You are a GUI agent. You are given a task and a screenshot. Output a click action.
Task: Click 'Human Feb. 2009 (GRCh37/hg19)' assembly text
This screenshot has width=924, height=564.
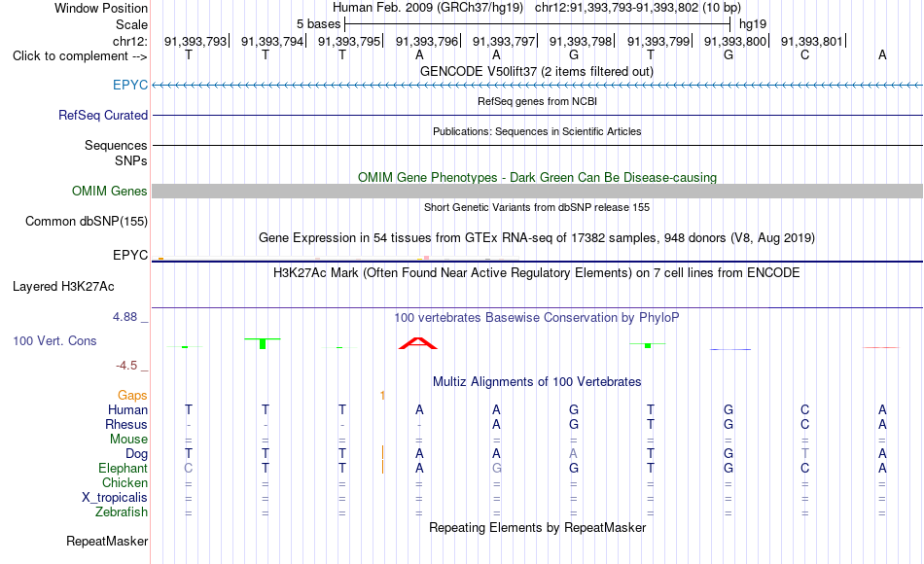(428, 8)
